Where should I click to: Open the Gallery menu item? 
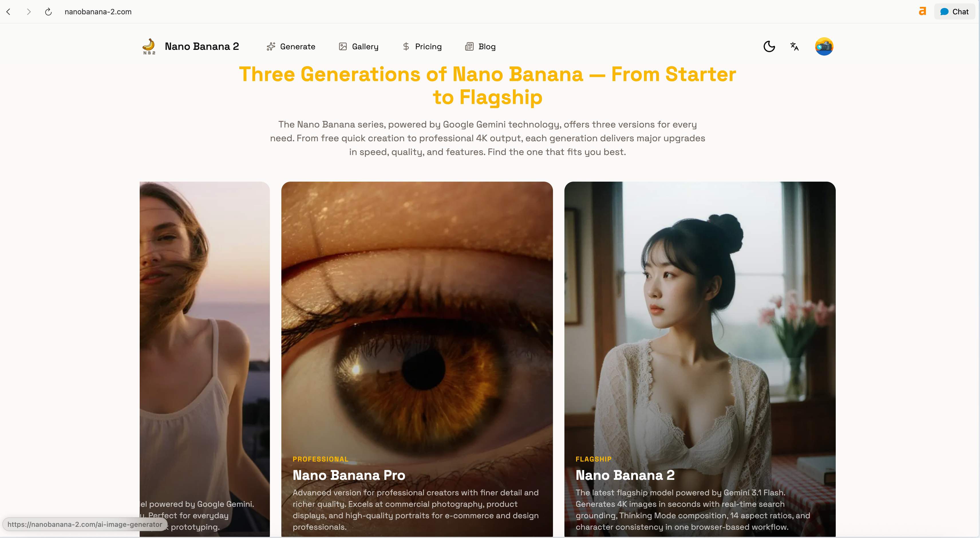coord(358,46)
